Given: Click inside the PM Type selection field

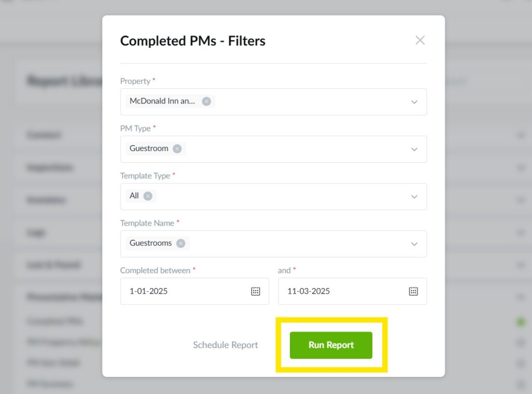Looking at the screenshot, I should (296, 149).
